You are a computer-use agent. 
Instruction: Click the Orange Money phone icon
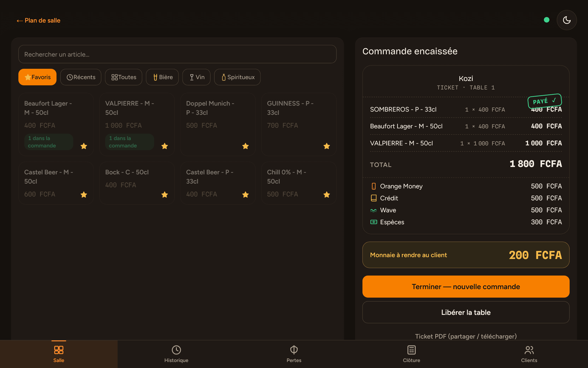[x=374, y=186]
